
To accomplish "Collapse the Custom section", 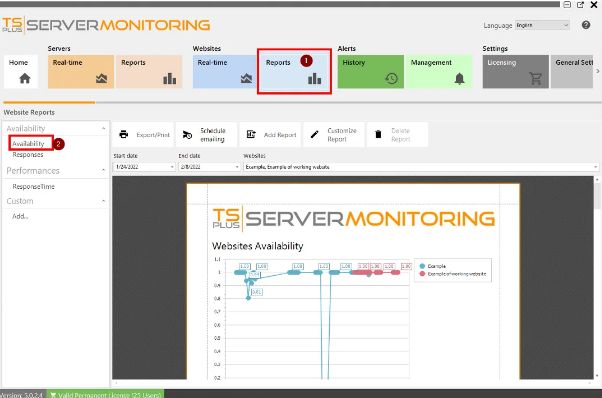I will (103, 201).
